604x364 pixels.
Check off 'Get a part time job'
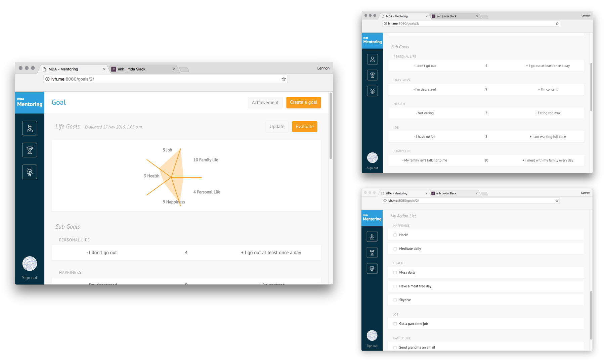(395, 324)
